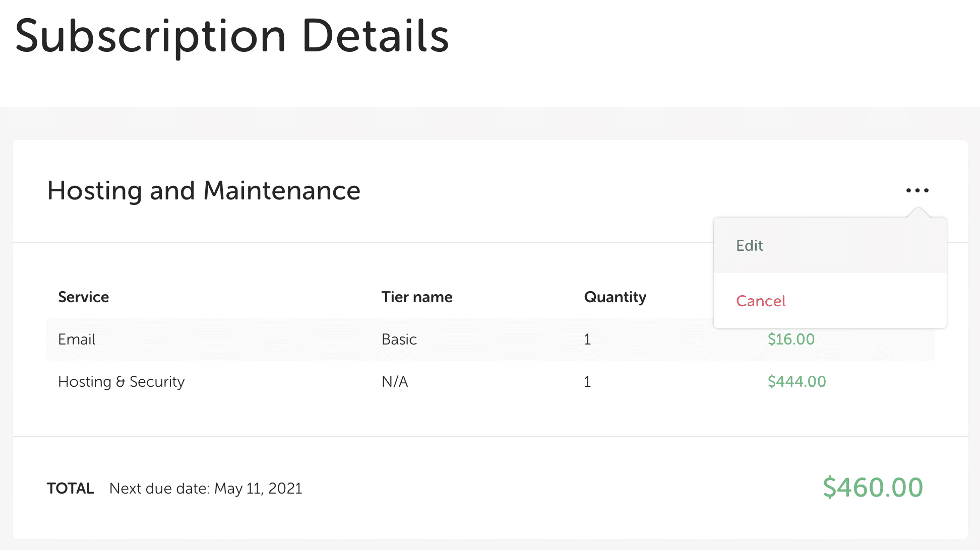Select the Email service row

77,339
